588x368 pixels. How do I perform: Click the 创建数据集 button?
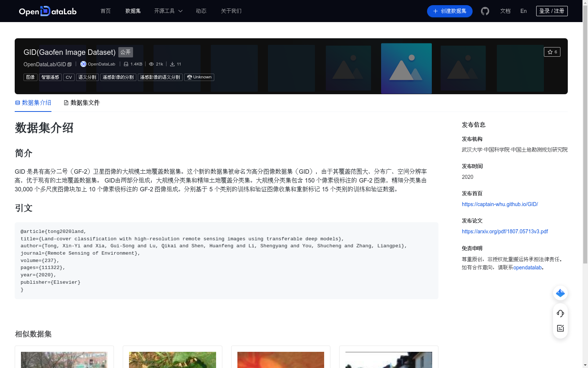pos(449,11)
